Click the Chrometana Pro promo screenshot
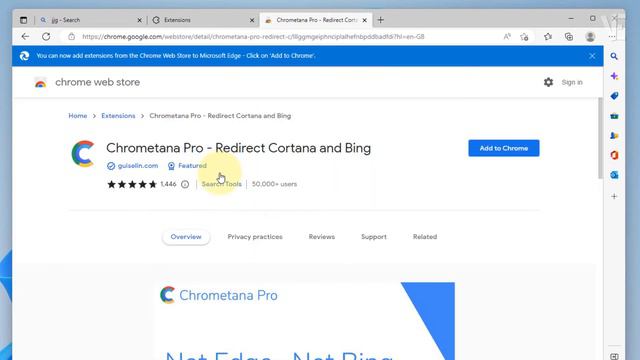The width and height of the screenshot is (640, 360). click(304, 321)
